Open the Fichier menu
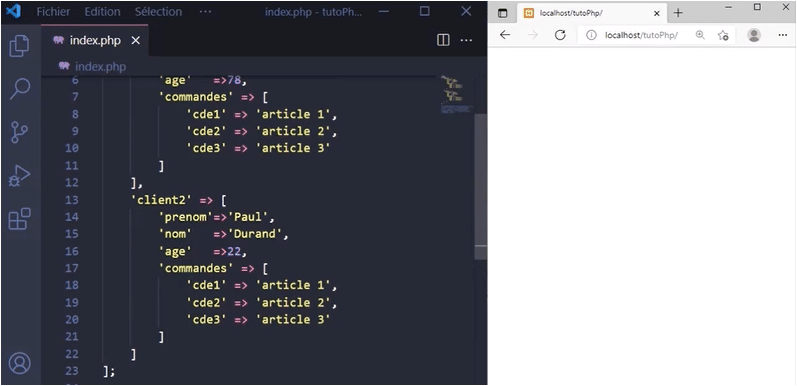 pyautogui.click(x=53, y=12)
